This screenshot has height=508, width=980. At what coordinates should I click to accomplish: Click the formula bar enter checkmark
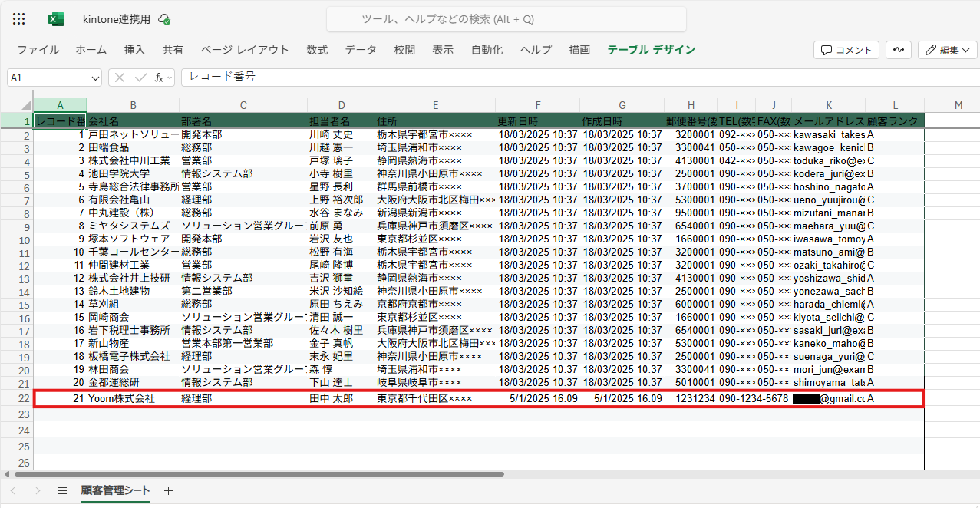click(x=140, y=78)
